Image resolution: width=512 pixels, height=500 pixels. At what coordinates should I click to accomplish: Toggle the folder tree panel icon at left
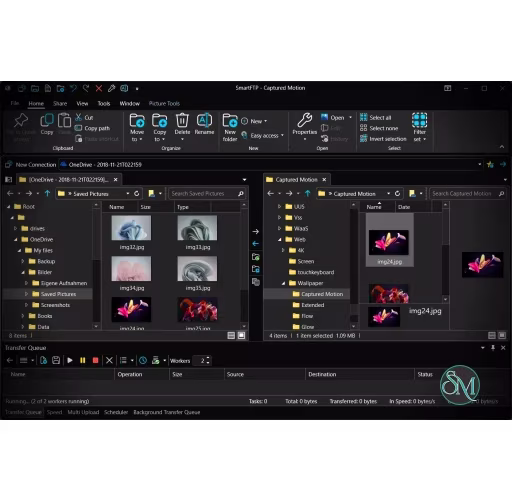(x=9, y=180)
